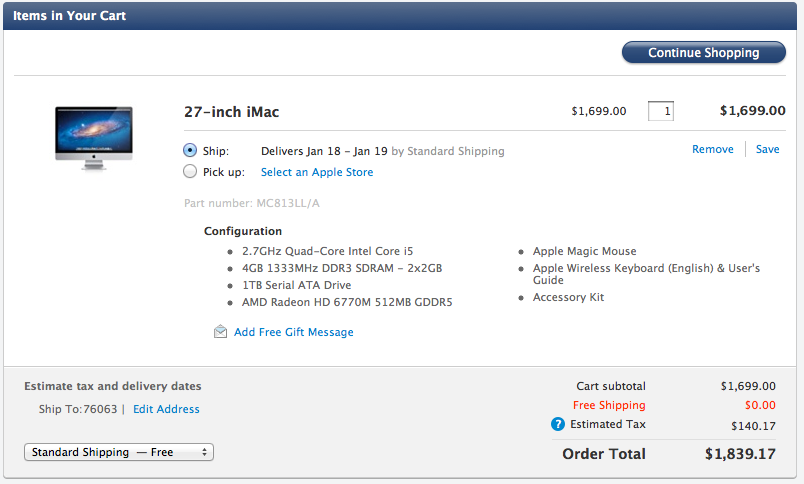Click the Apple Magic Mouse configuration item
The width and height of the screenshot is (804, 484).
[x=585, y=251]
